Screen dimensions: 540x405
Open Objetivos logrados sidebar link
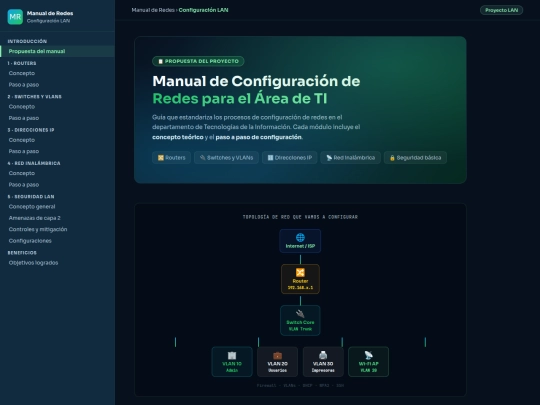[33, 263]
